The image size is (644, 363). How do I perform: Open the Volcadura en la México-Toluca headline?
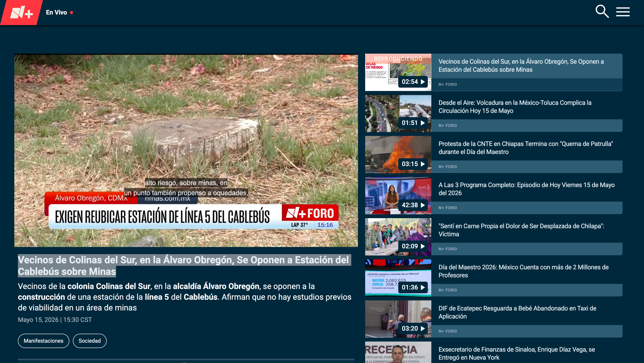(x=515, y=107)
